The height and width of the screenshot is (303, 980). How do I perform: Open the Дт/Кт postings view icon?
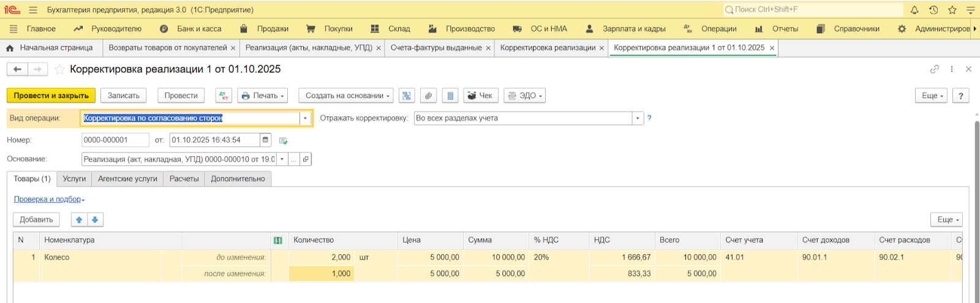pyautogui.click(x=224, y=95)
